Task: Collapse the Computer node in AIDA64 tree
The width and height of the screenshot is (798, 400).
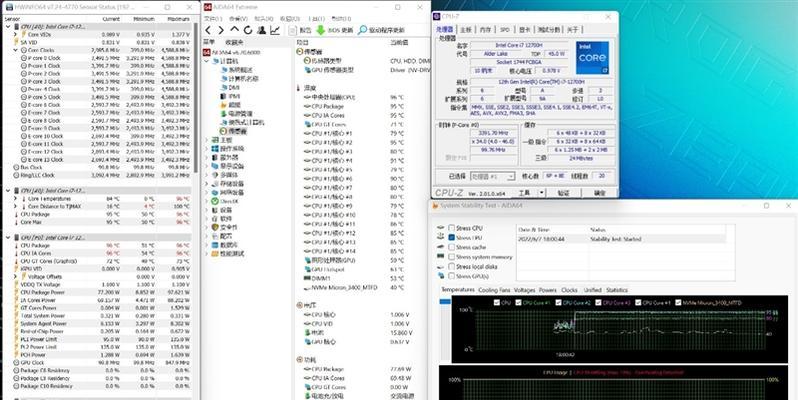Action: [x=207, y=61]
